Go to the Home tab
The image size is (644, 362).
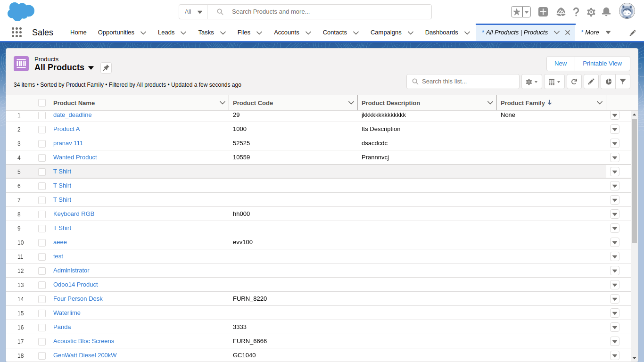(78, 33)
